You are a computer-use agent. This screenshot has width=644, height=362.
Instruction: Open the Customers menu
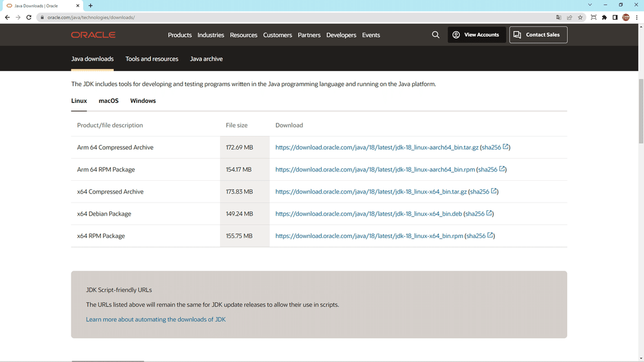click(277, 35)
